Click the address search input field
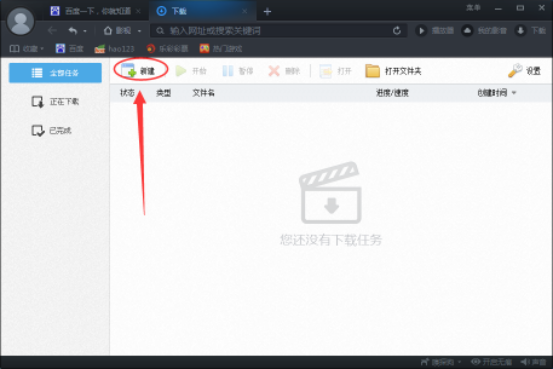The image size is (553, 369). (277, 31)
